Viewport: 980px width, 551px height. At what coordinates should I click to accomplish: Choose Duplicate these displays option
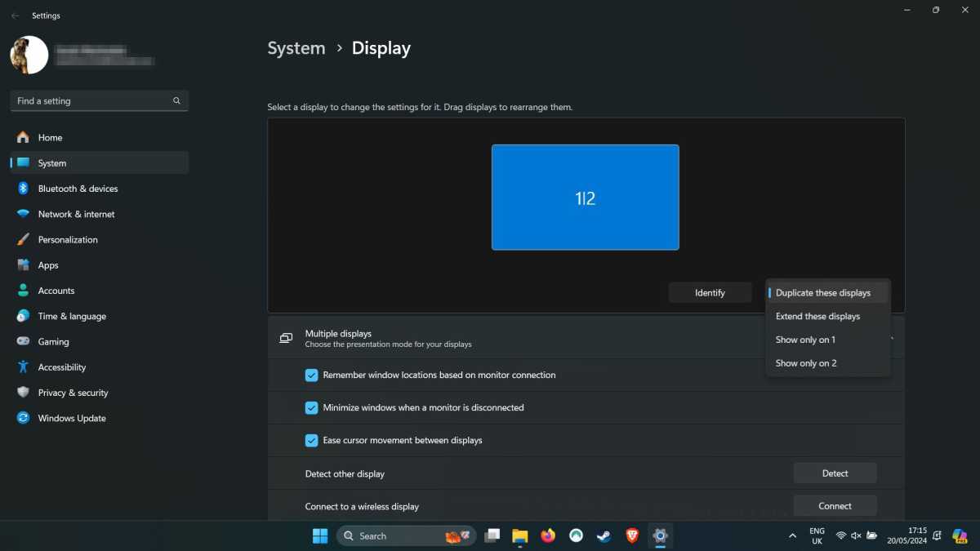pyautogui.click(x=823, y=293)
